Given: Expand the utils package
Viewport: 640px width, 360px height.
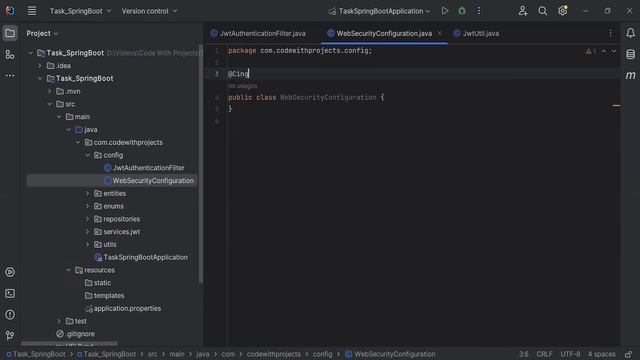Looking at the screenshot, I should point(87,244).
